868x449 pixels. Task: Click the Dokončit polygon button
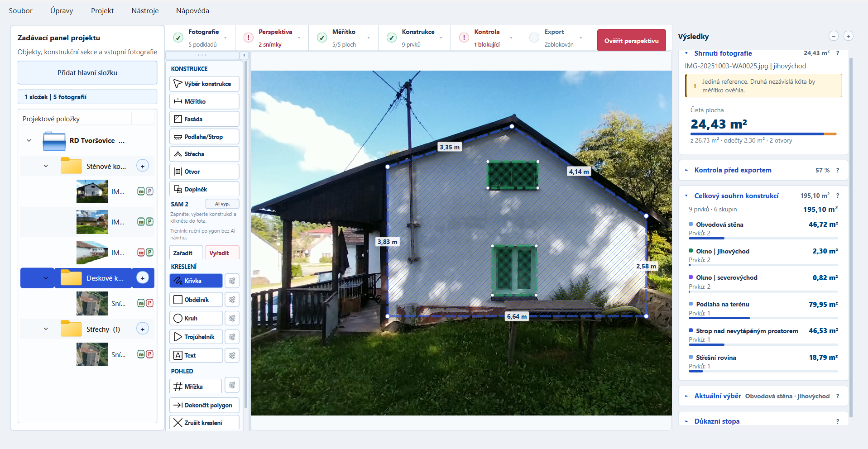204,405
